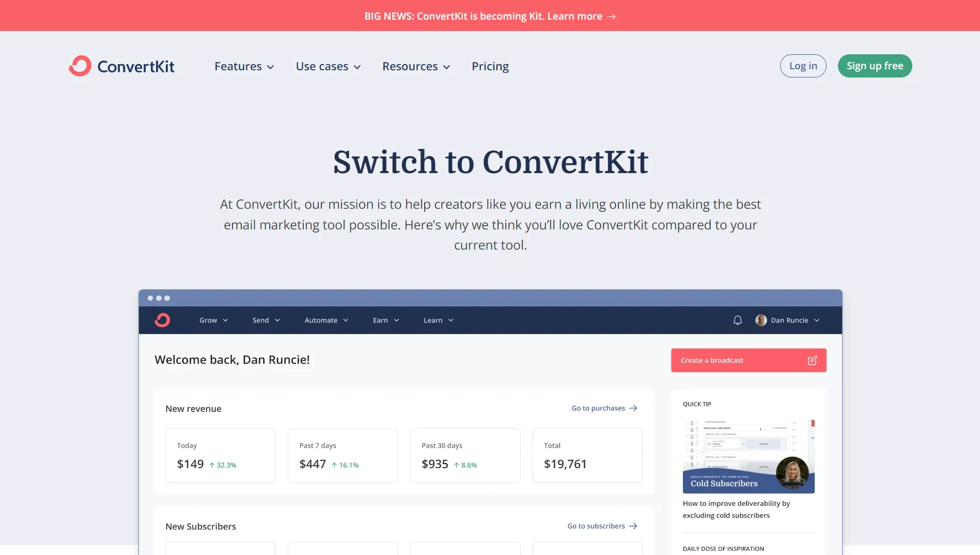The height and width of the screenshot is (555, 980).
Task: Open the notifications bell icon
Action: pyautogui.click(x=738, y=320)
